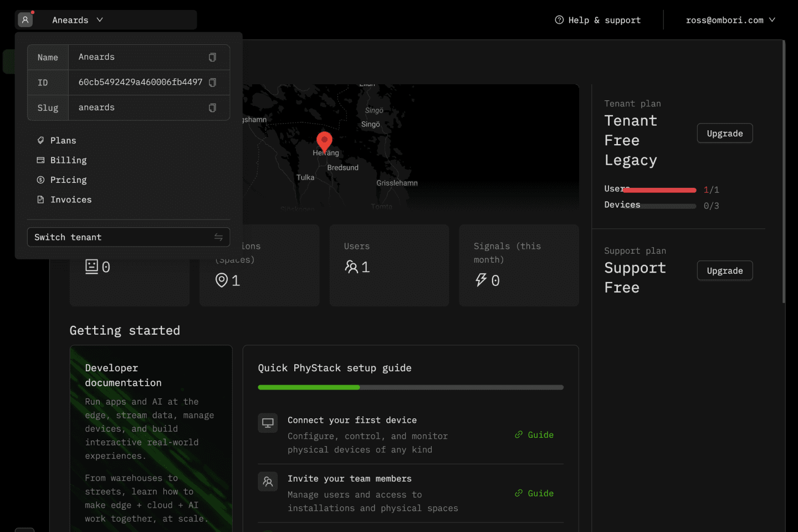Open the Switch tenant selector
Screen dimensions: 798x532
click(x=128, y=237)
